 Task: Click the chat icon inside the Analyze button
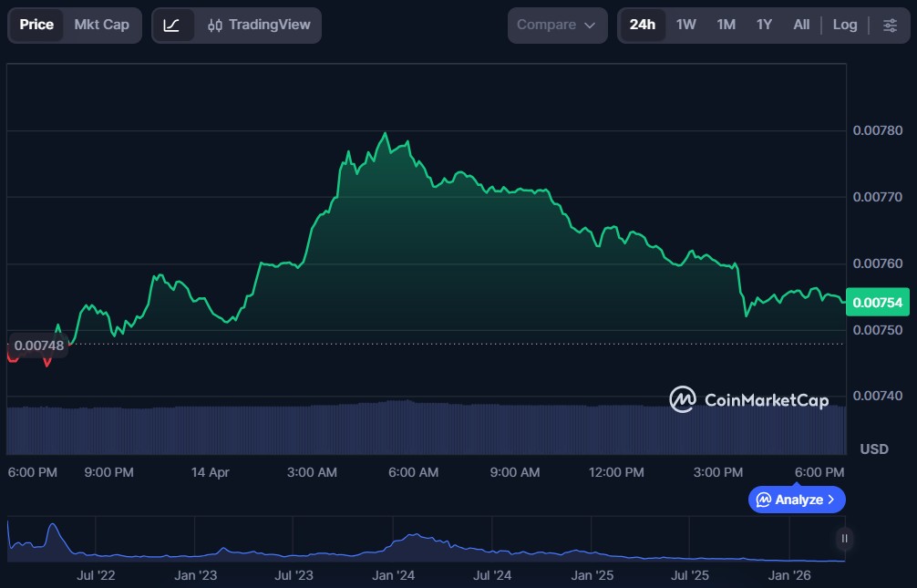coord(764,500)
